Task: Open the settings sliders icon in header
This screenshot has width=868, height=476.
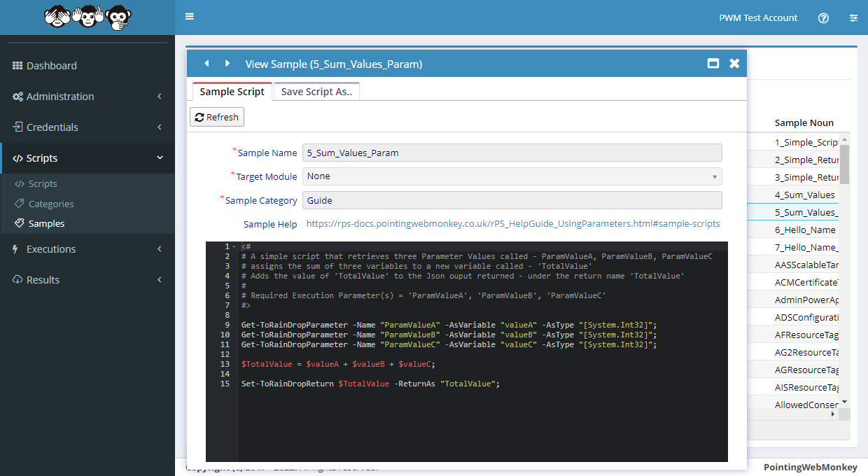Action: pos(853,18)
